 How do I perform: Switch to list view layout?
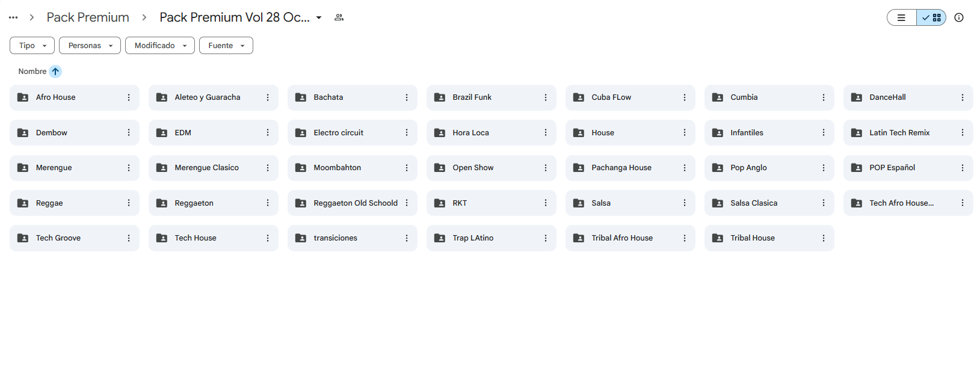point(901,18)
